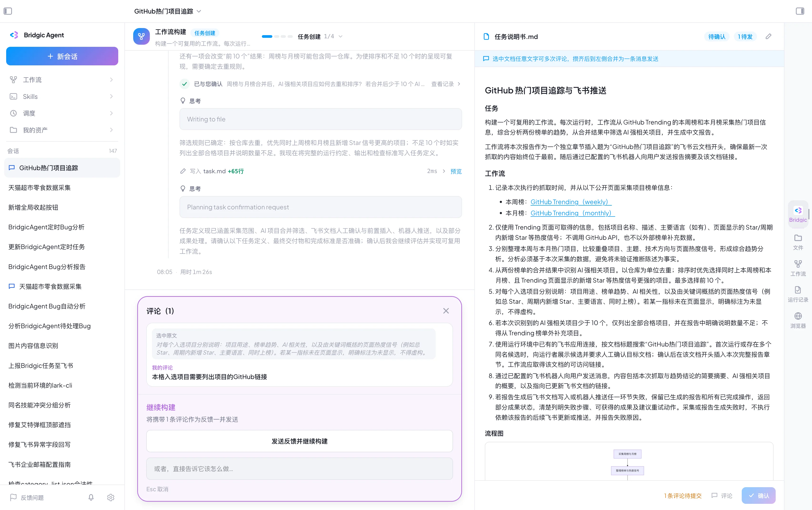This screenshot has height=510, width=812.
Task: Select the comment 本格入选项目需要列出项目的GitHub链接
Action: (209, 377)
